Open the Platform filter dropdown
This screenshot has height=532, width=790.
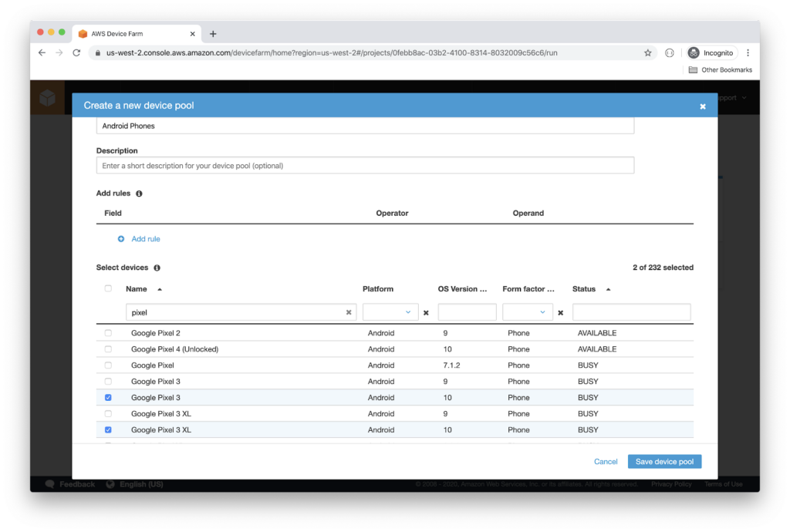390,312
